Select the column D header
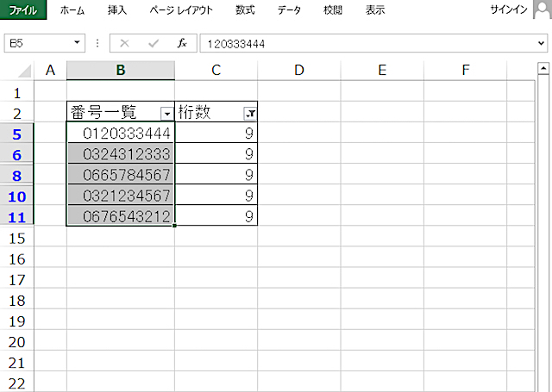This screenshot has width=552, height=392. click(298, 71)
